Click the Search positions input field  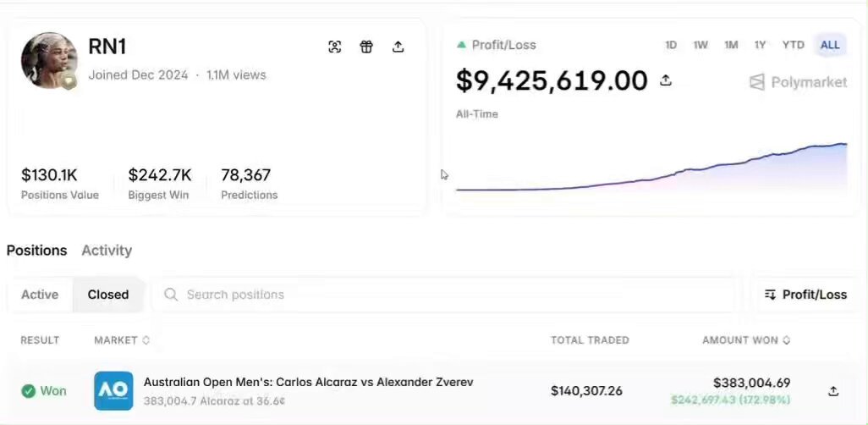[446, 295]
